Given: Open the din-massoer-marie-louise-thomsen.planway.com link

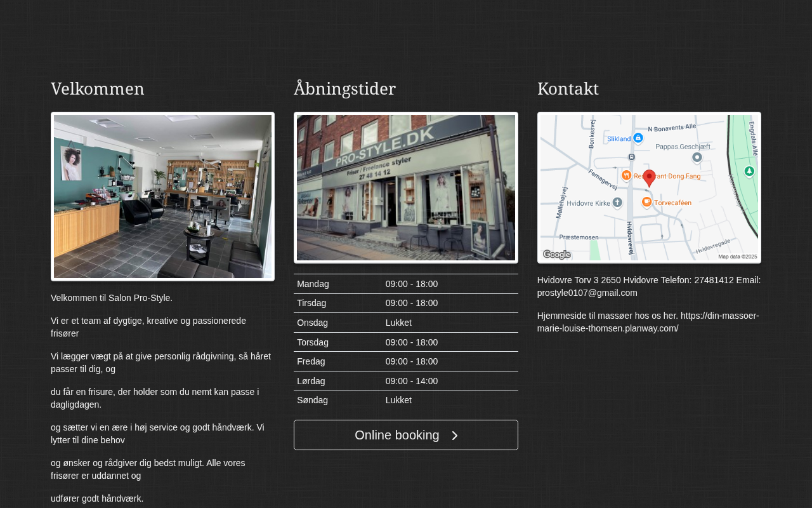Looking at the screenshot, I should pyautogui.click(x=648, y=322).
